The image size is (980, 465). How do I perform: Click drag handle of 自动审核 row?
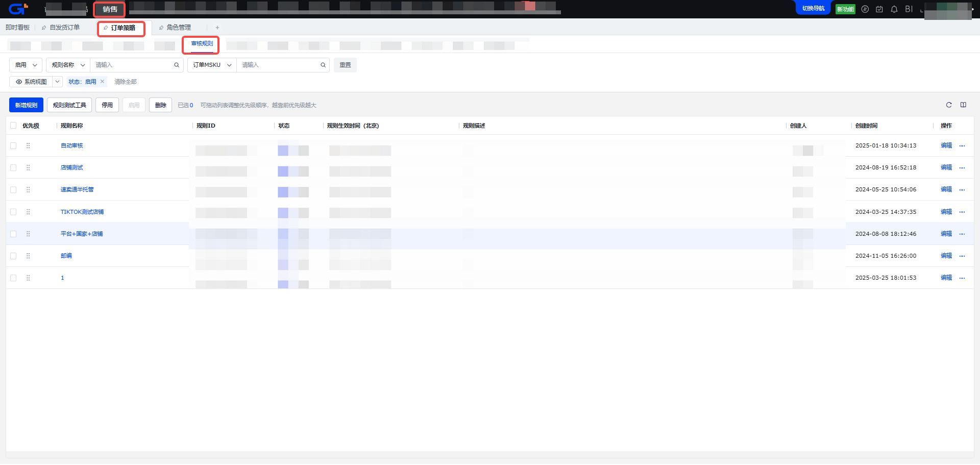click(x=28, y=145)
